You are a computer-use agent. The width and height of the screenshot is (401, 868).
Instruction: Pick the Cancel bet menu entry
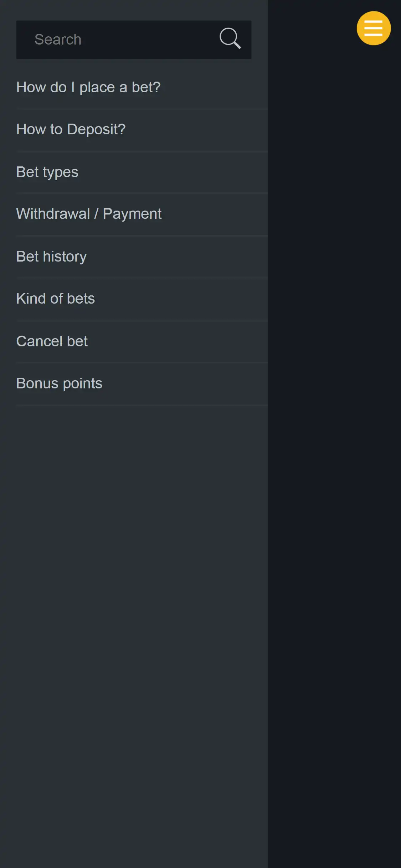[52, 341]
